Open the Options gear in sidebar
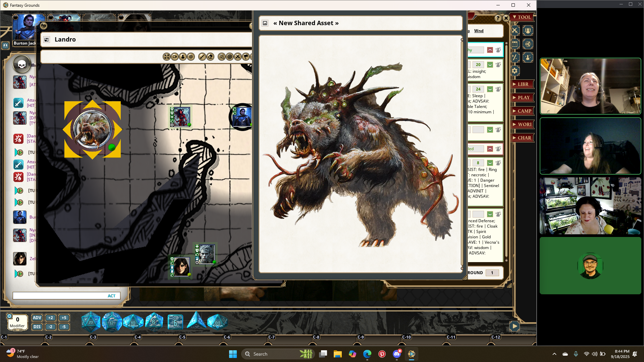The image size is (644, 362). click(515, 71)
